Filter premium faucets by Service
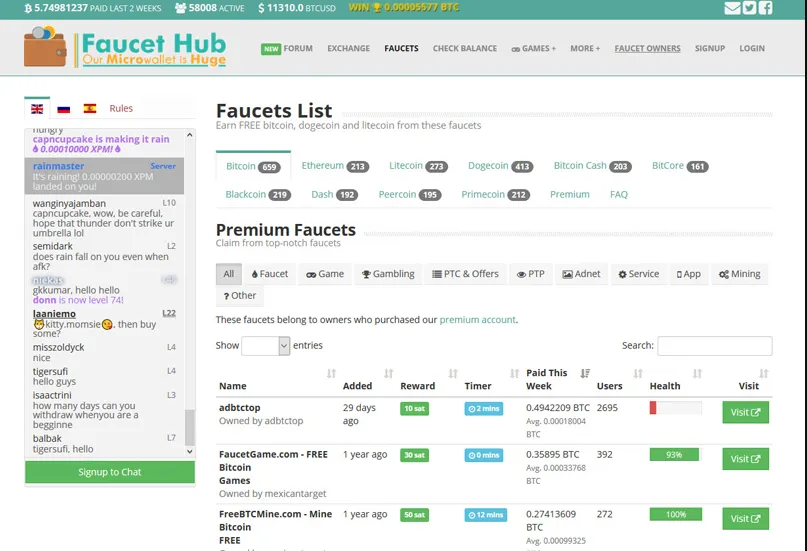The height and width of the screenshot is (551, 807). [x=638, y=274]
